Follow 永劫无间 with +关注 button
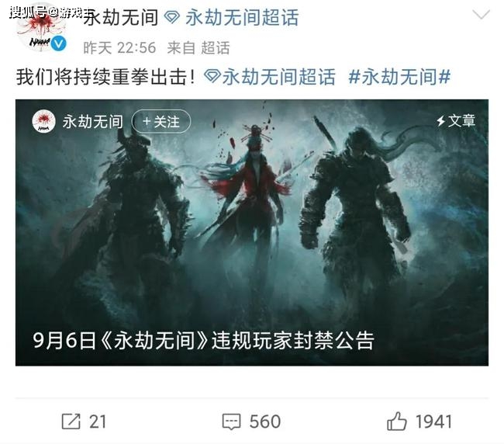 pos(161,121)
